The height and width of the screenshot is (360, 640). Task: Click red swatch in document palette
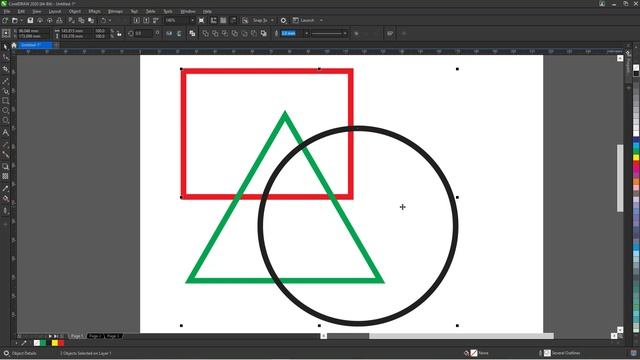pyautogui.click(x=61, y=343)
